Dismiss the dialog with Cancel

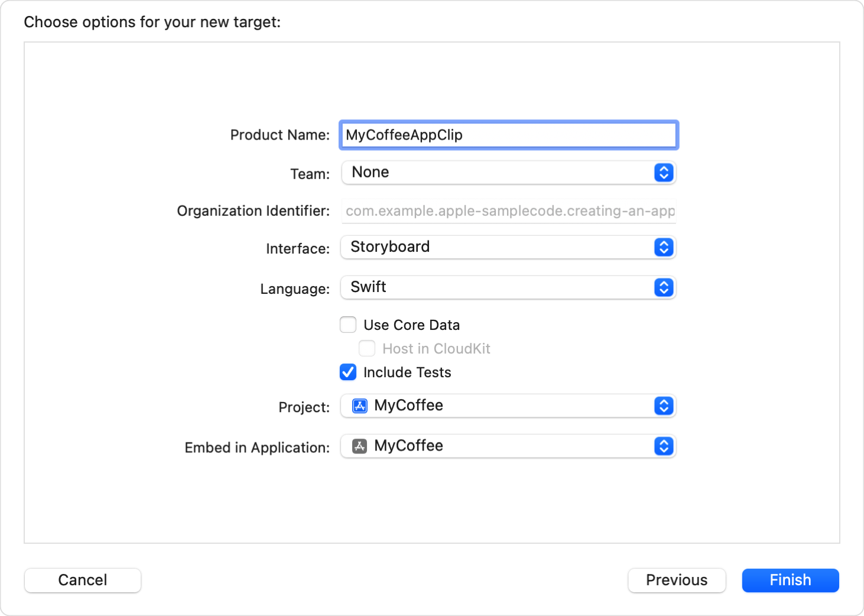pos(83,580)
